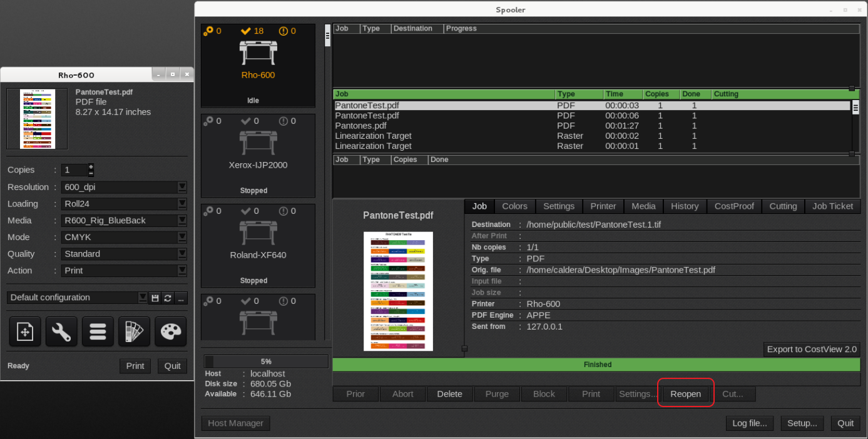
Task: Save configuration with the floppy disk icon
Action: point(155,298)
